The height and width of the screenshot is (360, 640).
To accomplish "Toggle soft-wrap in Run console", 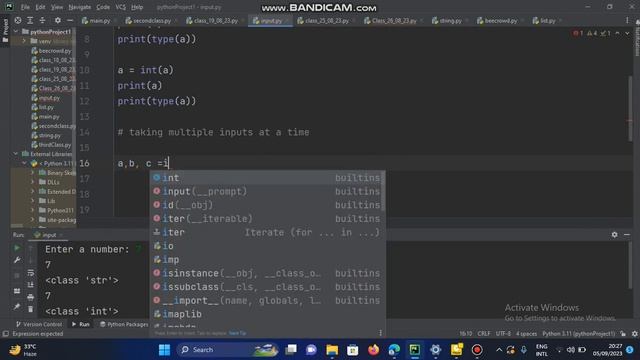I will (x=31, y=272).
